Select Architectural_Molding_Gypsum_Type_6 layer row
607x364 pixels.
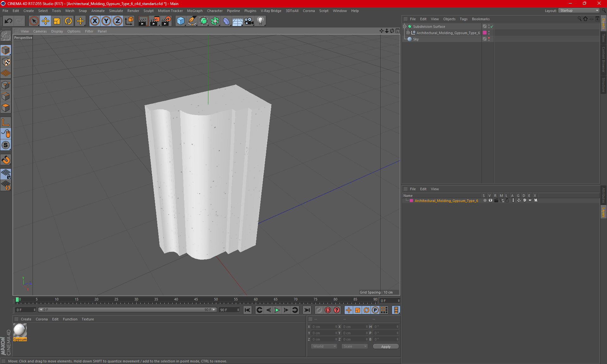click(446, 201)
